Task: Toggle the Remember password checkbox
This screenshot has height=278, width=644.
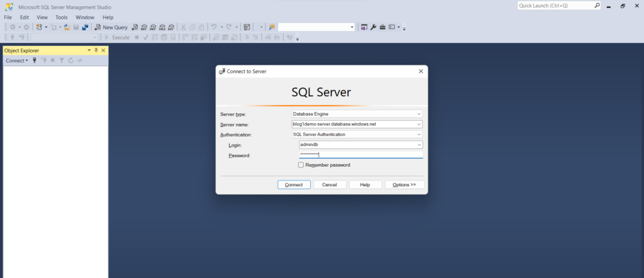Action: pos(301,165)
